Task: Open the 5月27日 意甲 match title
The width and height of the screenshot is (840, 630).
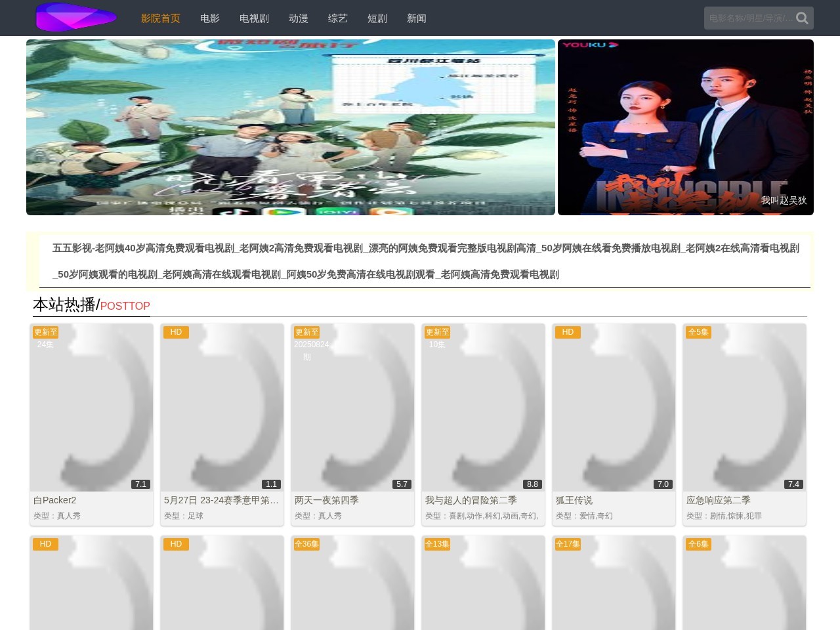Action: (x=221, y=500)
